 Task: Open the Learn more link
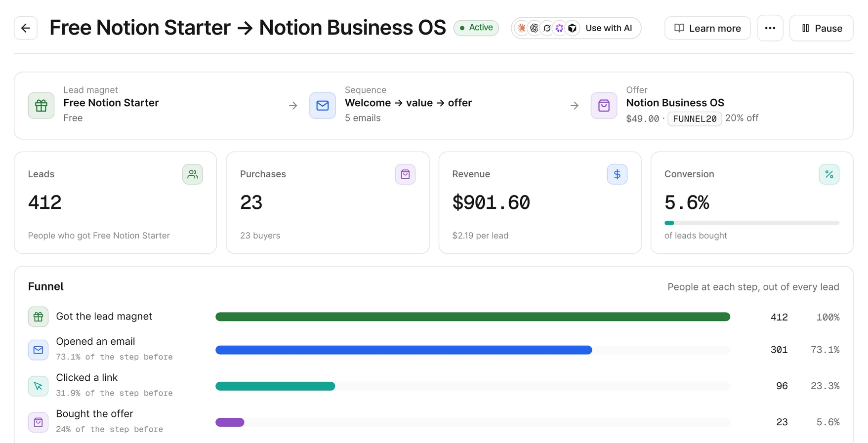tap(707, 28)
